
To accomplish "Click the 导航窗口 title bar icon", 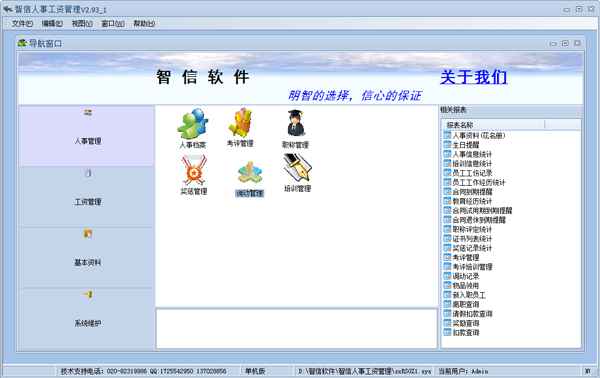I will [x=22, y=43].
